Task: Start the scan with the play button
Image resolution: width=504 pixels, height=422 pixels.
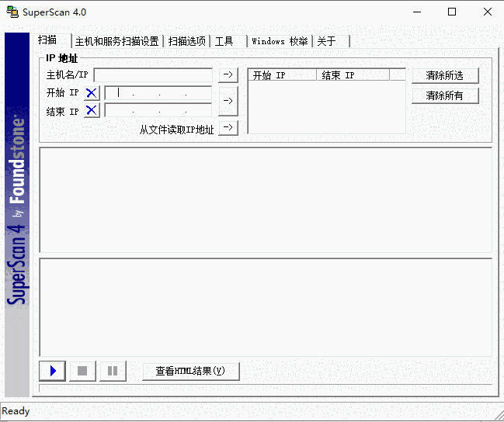Action: (52, 371)
